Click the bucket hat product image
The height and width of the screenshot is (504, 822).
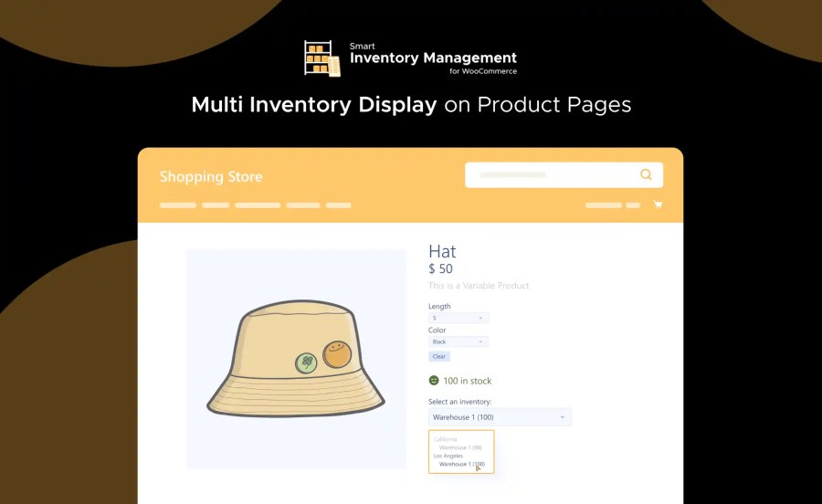coord(296,358)
